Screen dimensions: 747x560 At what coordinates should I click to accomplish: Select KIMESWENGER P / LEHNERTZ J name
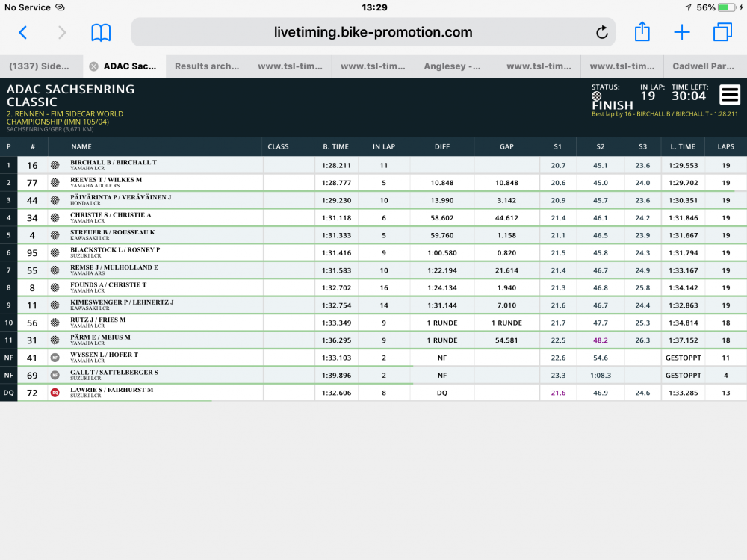point(122,302)
